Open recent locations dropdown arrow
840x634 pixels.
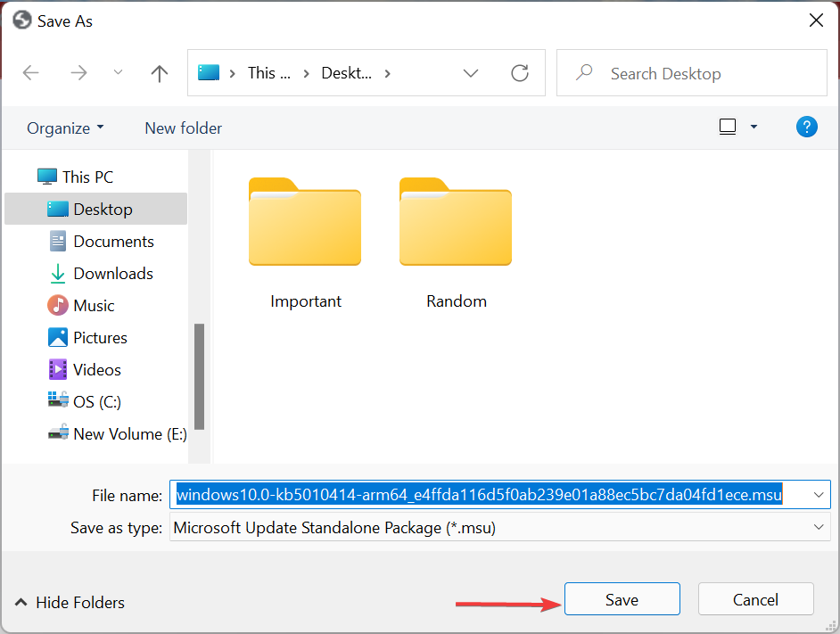[x=118, y=72]
